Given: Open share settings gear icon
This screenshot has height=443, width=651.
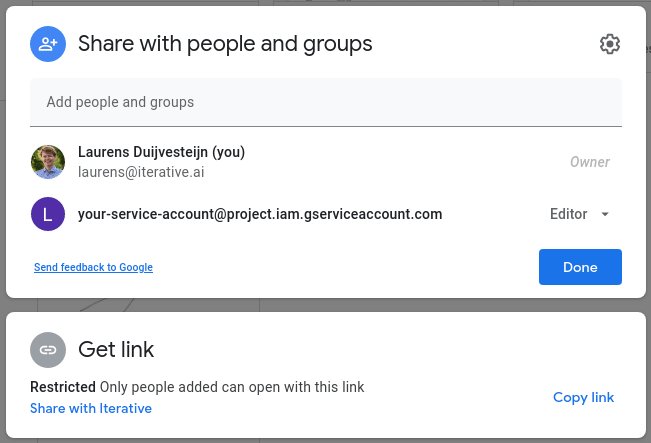Looking at the screenshot, I should (610, 44).
